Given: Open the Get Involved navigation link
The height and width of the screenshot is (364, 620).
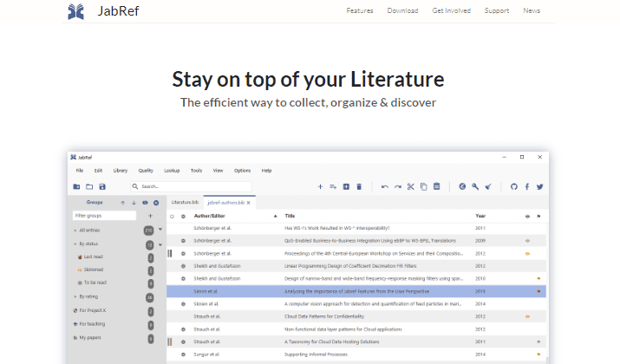Looking at the screenshot, I should 451,10.
